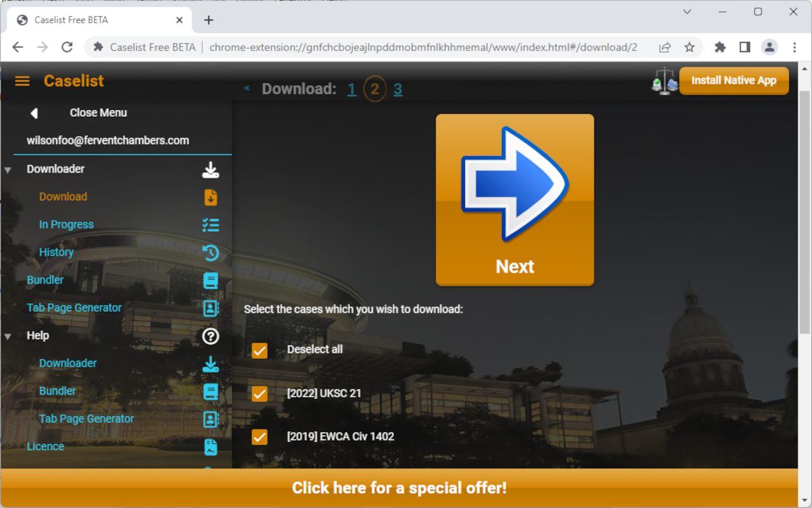The width and height of the screenshot is (812, 508).
Task: Go back with the browser back arrow
Action: point(18,47)
